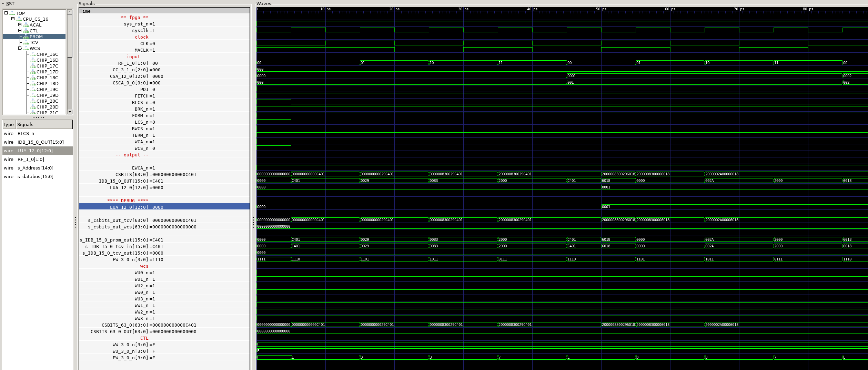This screenshot has height=370, width=868.
Task: Select the sysclk signal row
Action: (164, 31)
